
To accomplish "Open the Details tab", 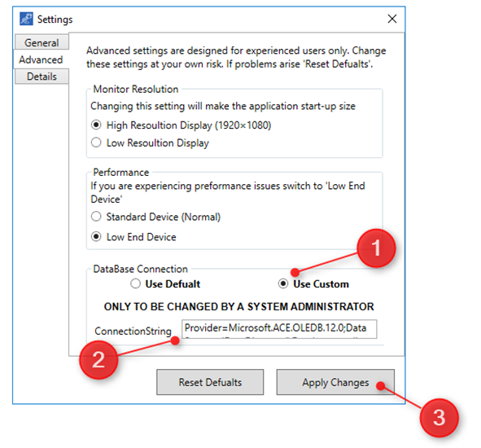I will pyautogui.click(x=42, y=77).
